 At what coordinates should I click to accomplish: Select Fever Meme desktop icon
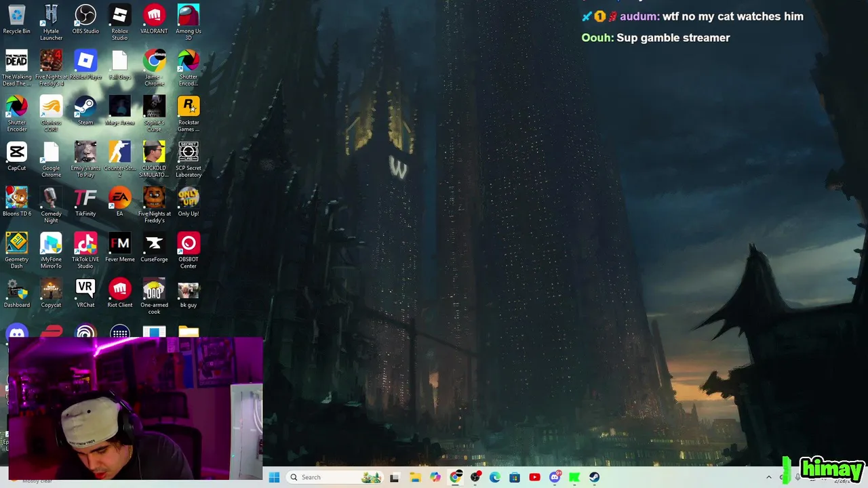point(119,247)
